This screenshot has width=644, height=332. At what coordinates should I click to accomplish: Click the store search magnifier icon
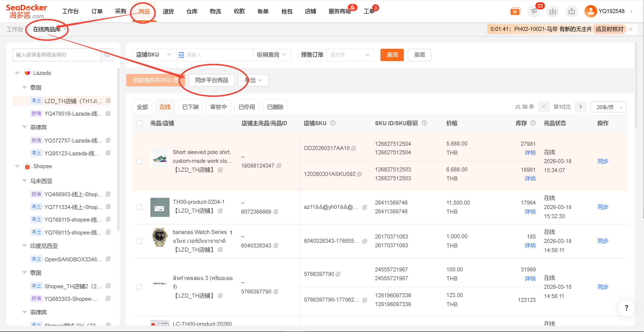pos(107,55)
